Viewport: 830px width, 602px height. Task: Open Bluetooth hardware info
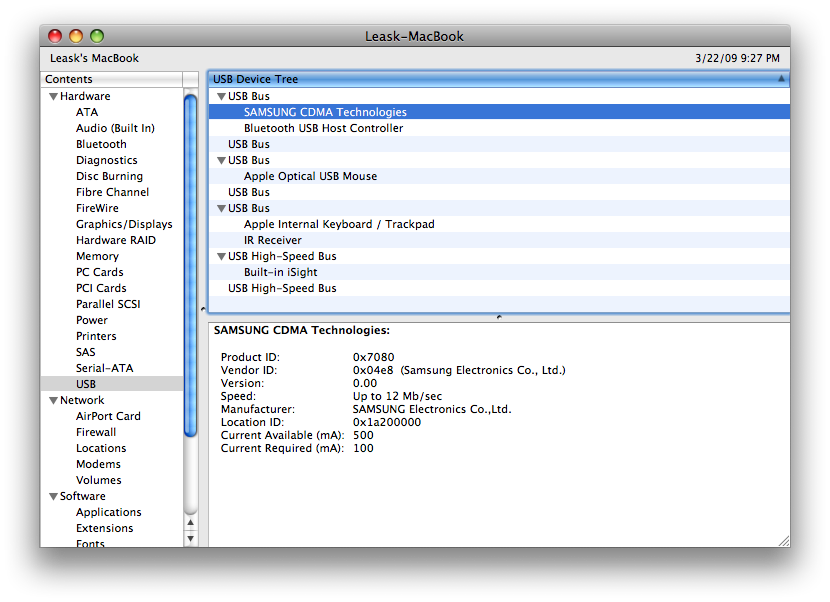(x=101, y=144)
